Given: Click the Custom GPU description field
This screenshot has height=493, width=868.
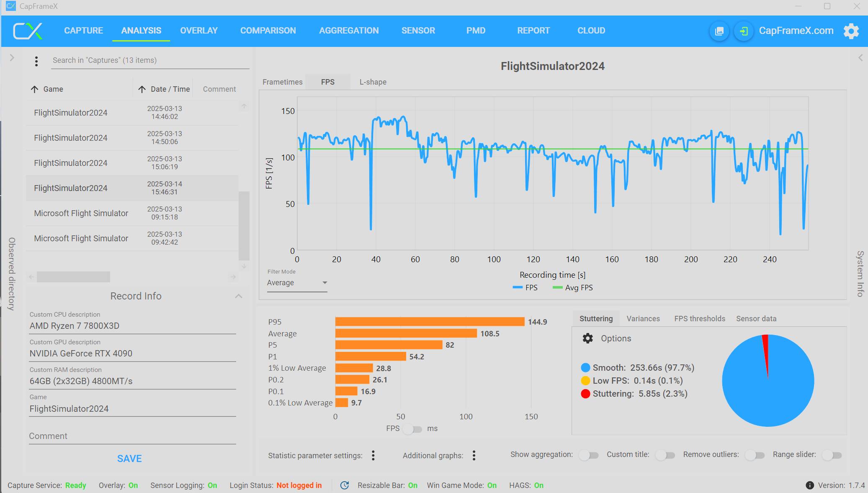Looking at the screenshot, I should tap(132, 354).
